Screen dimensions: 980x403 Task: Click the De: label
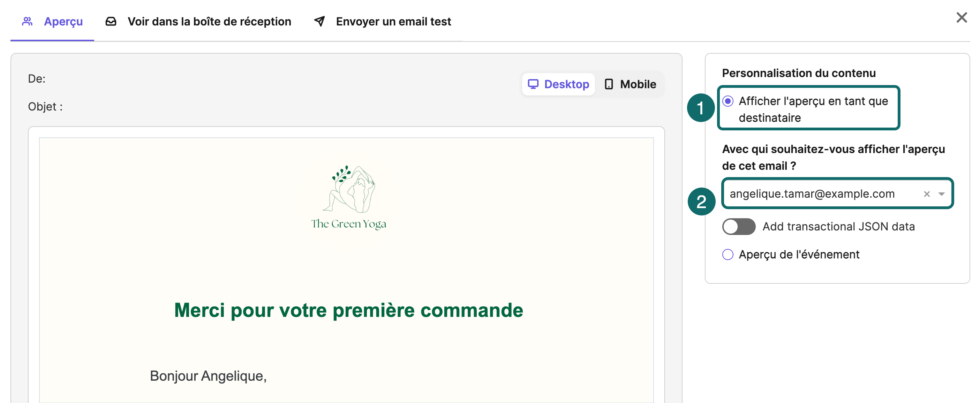coord(37,79)
